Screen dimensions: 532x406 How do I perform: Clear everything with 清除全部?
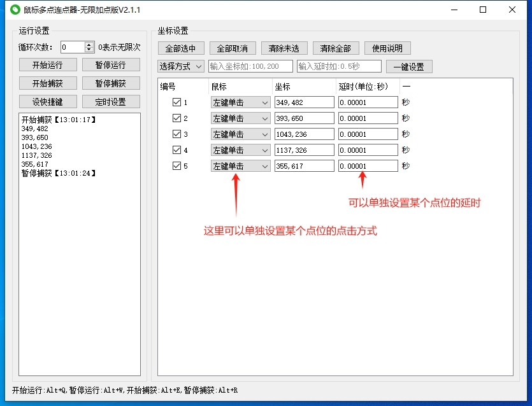click(336, 48)
